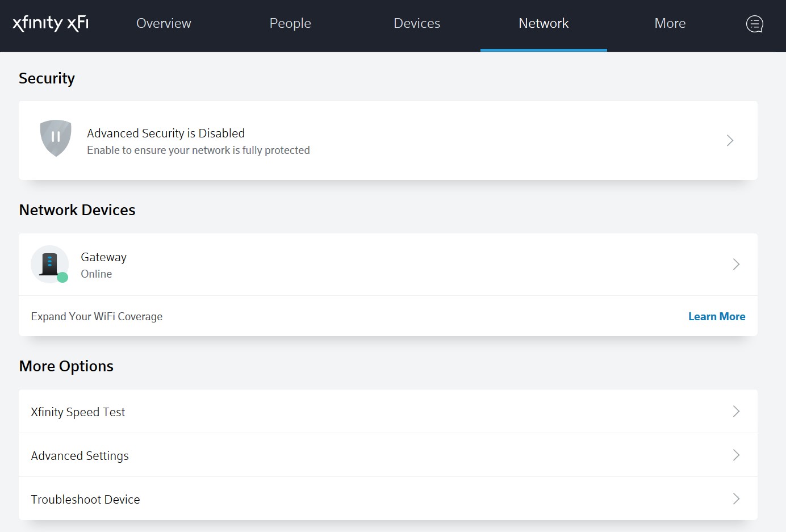Click the Network tab underline indicator
This screenshot has height=532, width=786.
543,50
